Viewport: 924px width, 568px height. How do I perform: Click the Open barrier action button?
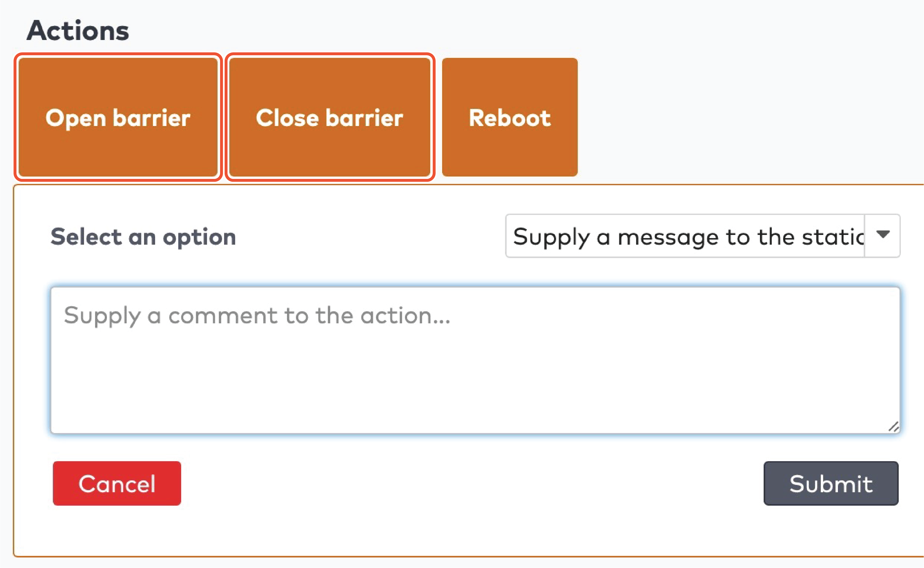pyautogui.click(x=118, y=117)
